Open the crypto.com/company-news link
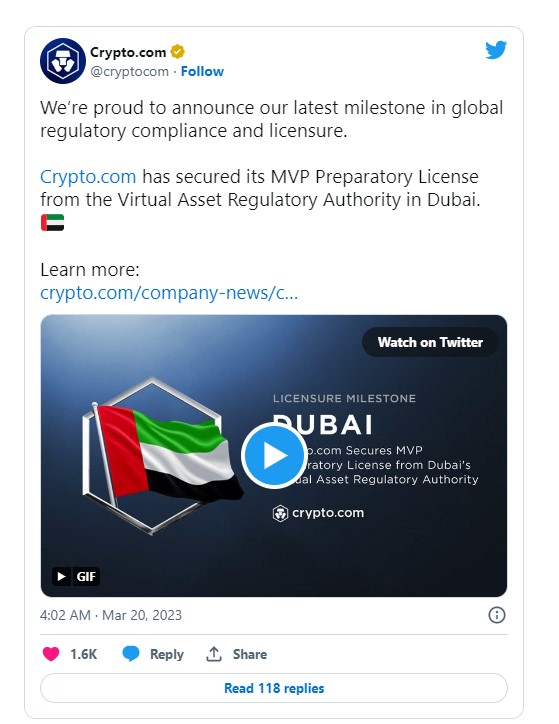 coord(169,293)
